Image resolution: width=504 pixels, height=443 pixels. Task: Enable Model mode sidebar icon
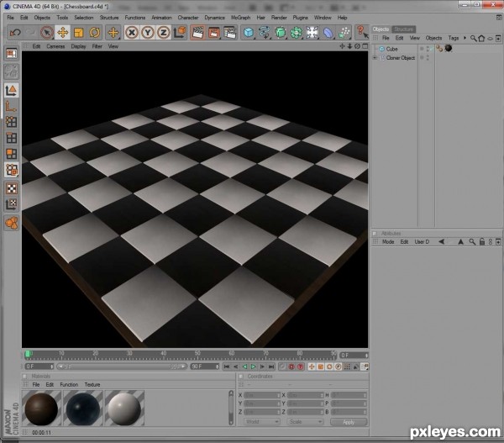(12, 91)
